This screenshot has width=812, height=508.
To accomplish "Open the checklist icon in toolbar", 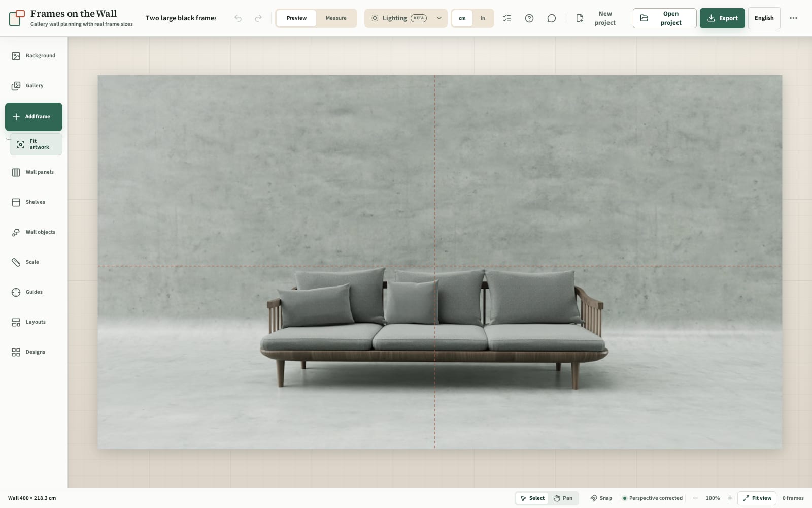I will tap(507, 18).
